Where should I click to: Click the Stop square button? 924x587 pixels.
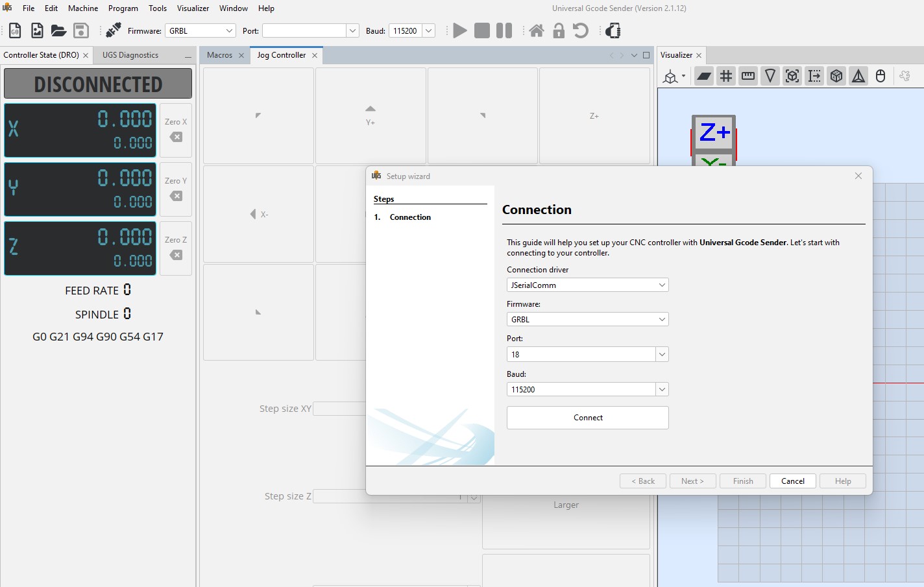pos(482,30)
